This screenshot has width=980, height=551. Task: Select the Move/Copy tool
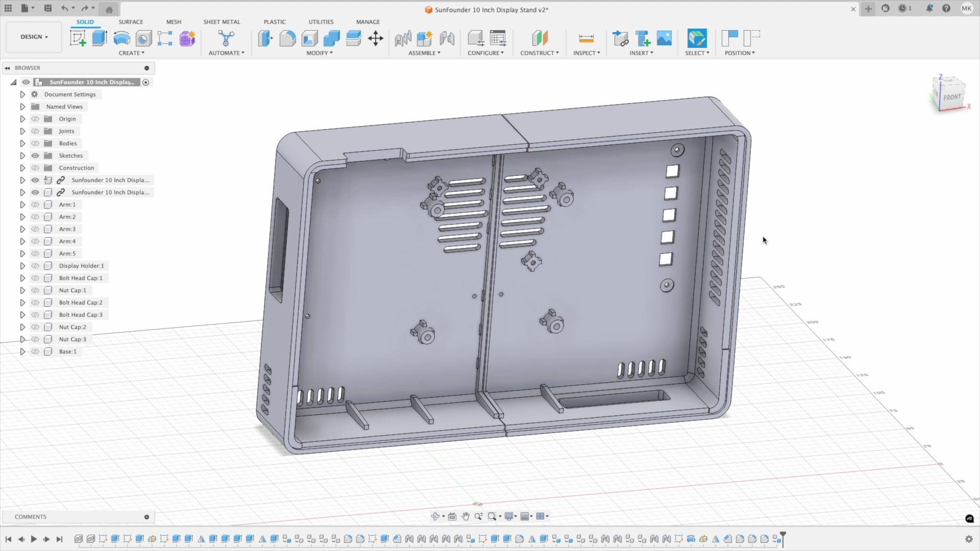[375, 38]
